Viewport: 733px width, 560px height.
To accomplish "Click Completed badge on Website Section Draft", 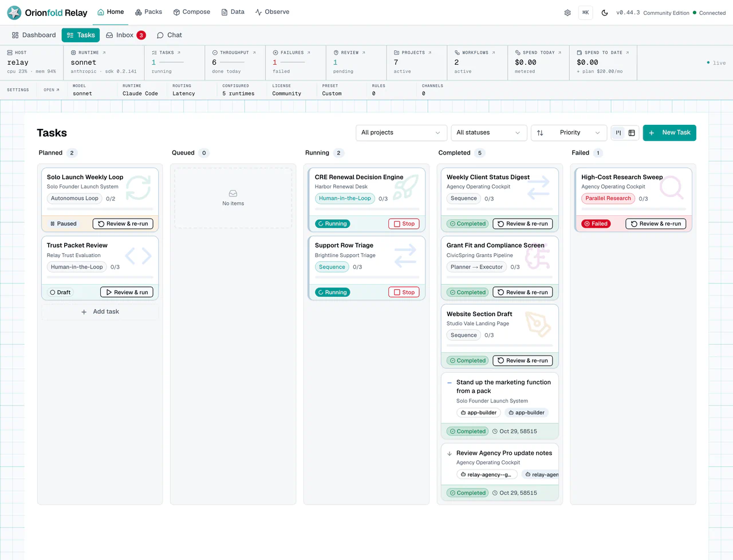I will point(468,361).
